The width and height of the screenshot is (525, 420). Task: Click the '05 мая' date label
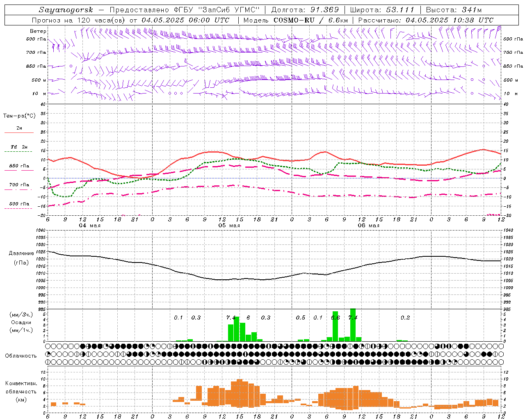click(229, 226)
